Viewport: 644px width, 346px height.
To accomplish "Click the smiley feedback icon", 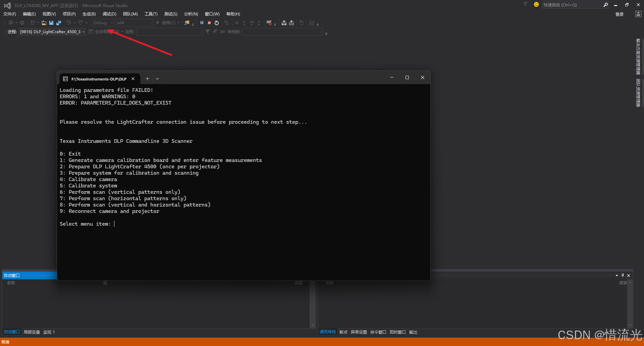I will point(536,4).
